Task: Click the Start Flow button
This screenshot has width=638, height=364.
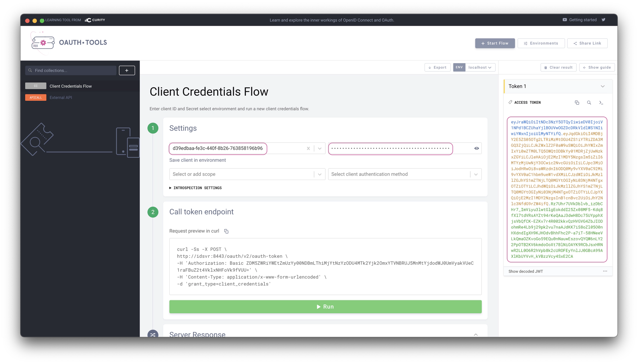Action: [495, 43]
